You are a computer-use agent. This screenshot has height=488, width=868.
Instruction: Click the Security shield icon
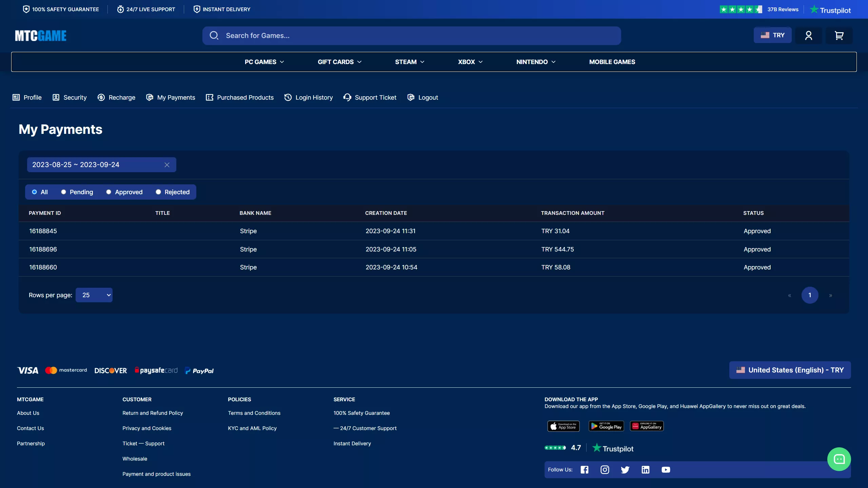pyautogui.click(x=56, y=98)
